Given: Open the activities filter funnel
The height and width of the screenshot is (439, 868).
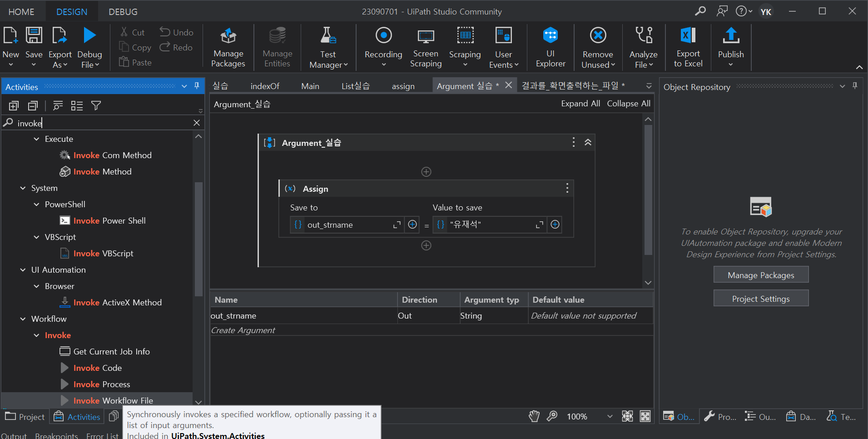Looking at the screenshot, I should [96, 106].
